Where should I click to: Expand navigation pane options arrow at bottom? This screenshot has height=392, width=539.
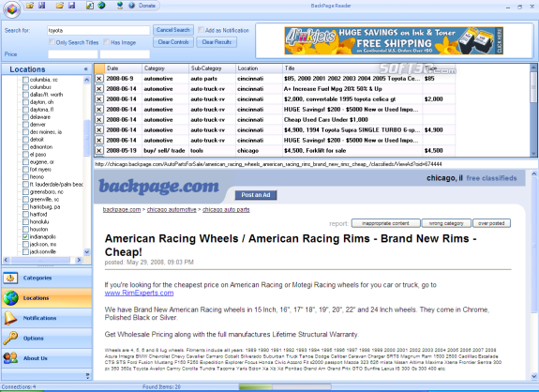[87, 376]
